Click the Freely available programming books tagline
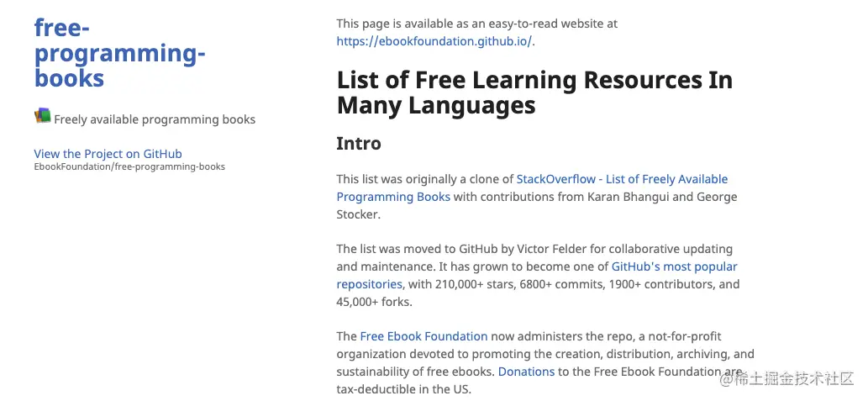This screenshot has height=401, width=868. pyautogui.click(x=155, y=119)
